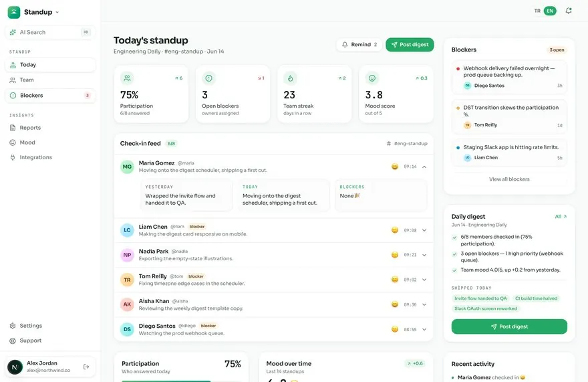Expand Tom Reilly's check-in
This screenshot has width=588, height=382.
click(x=424, y=280)
